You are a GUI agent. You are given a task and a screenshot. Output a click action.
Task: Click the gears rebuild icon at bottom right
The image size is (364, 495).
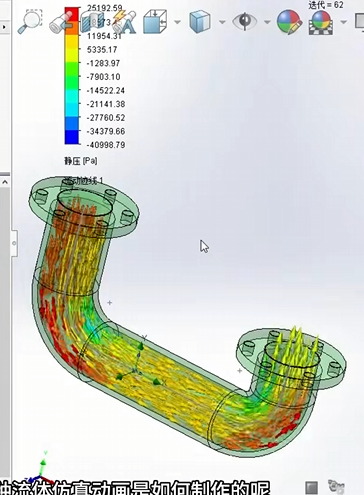336,487
